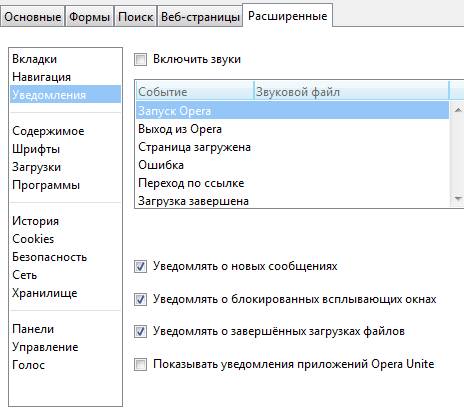Click the events list scroll-up arrow
This screenshot has width=464, height=417.
click(x=458, y=110)
